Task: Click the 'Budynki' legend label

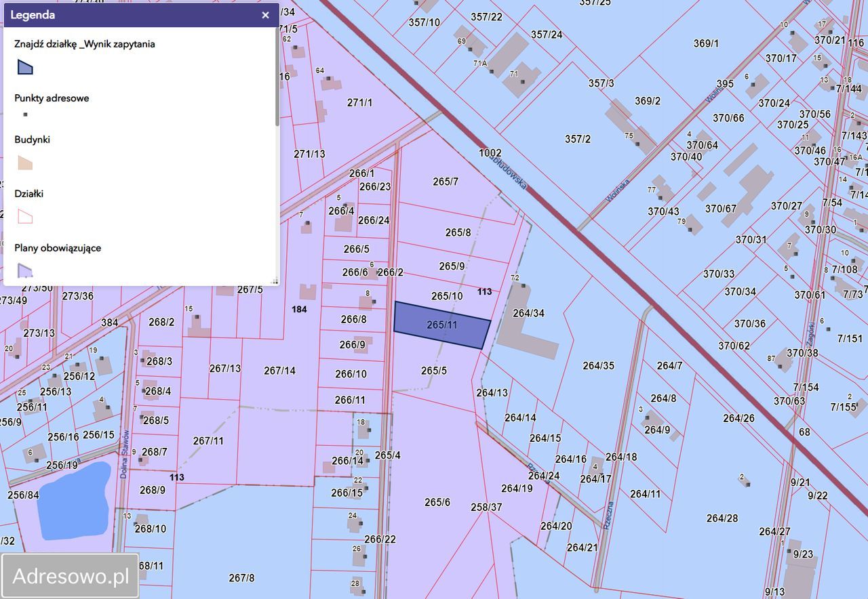Action: tap(33, 140)
